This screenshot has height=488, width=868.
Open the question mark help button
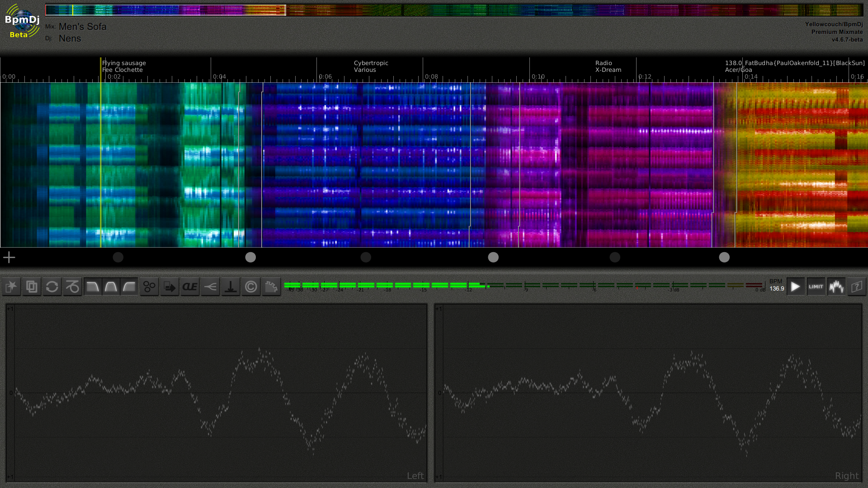tap(856, 286)
